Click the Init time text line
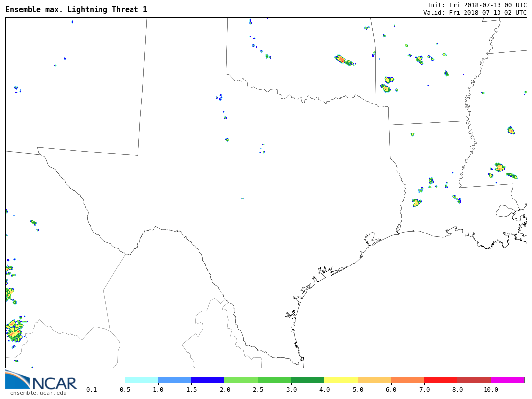The height and width of the screenshot is (399, 532). pos(476,5)
